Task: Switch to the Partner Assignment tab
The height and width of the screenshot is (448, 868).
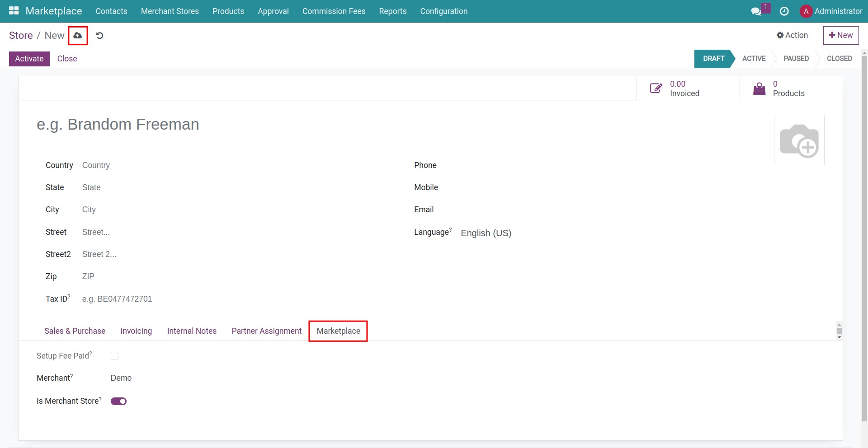Action: pos(267,331)
